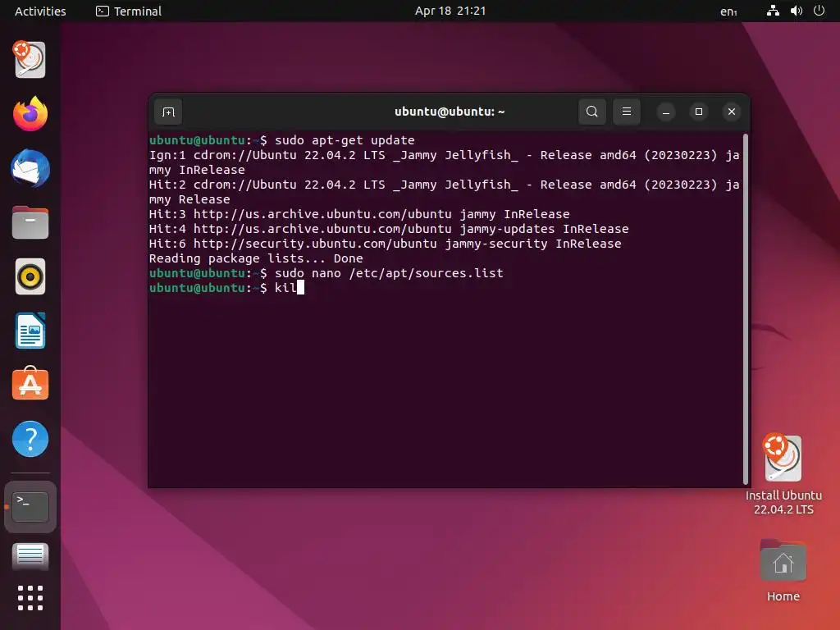Click the 'sudo apt-get update' command line
This screenshot has width=840, height=630.
282,140
